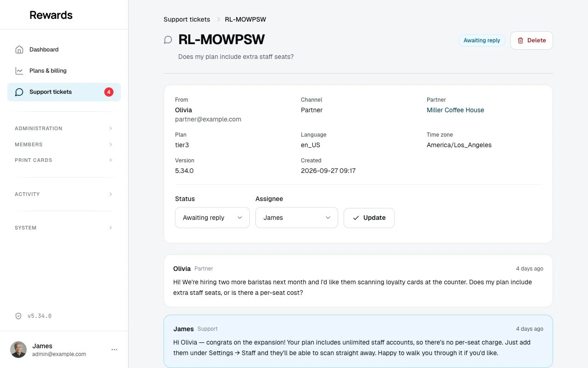
Task: Click the time zone America/Los_Angeles
Action: coord(459,145)
